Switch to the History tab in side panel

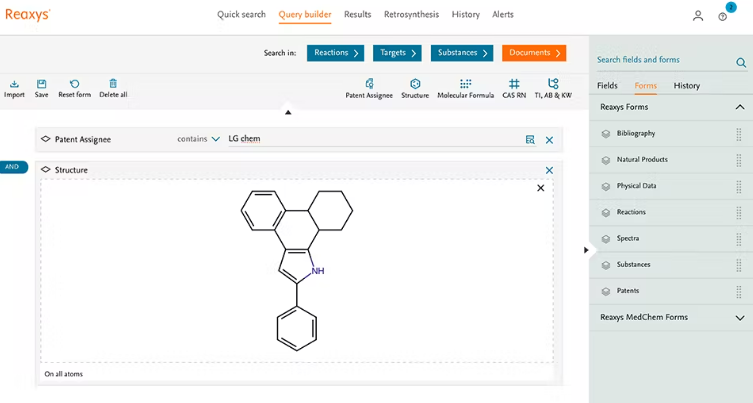click(687, 85)
